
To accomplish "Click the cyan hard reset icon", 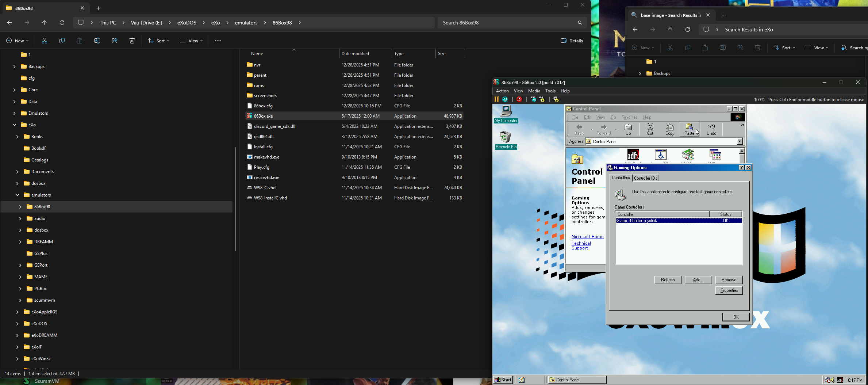I will (x=505, y=99).
